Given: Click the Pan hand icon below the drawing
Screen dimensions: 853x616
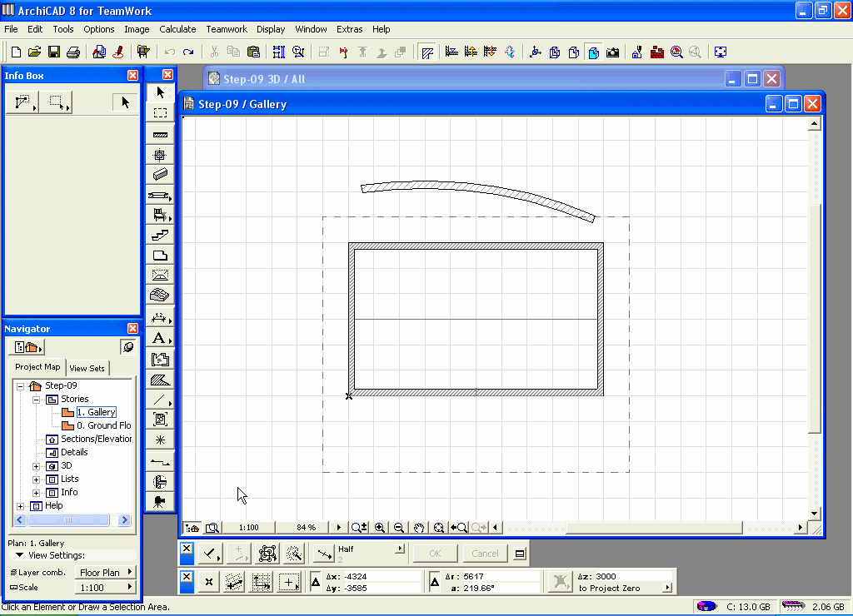Looking at the screenshot, I should (419, 528).
